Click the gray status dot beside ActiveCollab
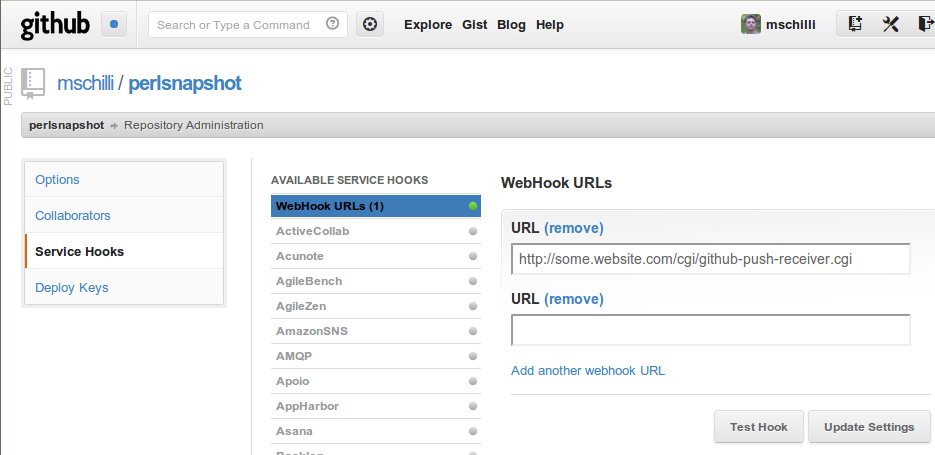Screen dimensions: 935x455 pyautogui.click(x=473, y=231)
